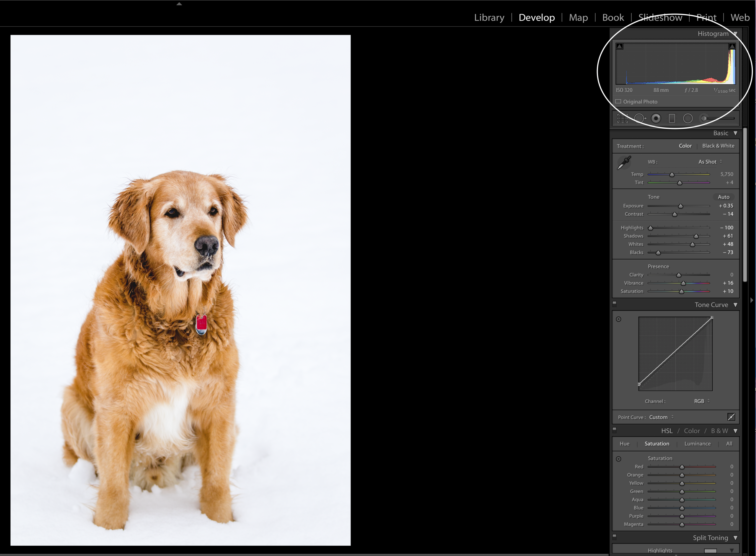Select the Red Eye Correction tool
756x556 pixels.
tap(656, 118)
